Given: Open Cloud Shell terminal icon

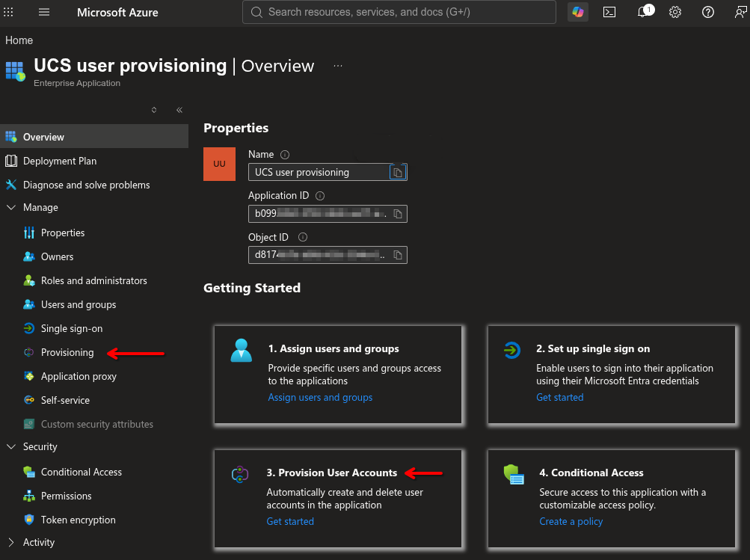Looking at the screenshot, I should (x=609, y=12).
